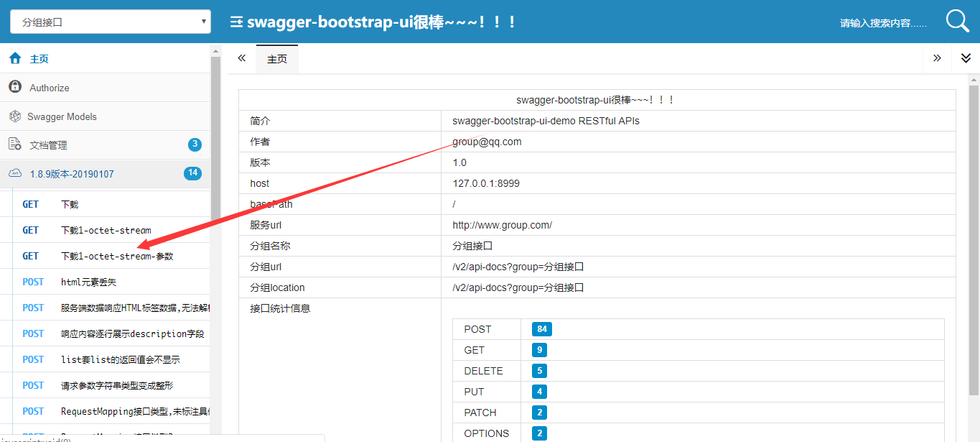Viewport: 980px width, 442px height.
Task: Click the version group count badge 14
Action: 192,173
